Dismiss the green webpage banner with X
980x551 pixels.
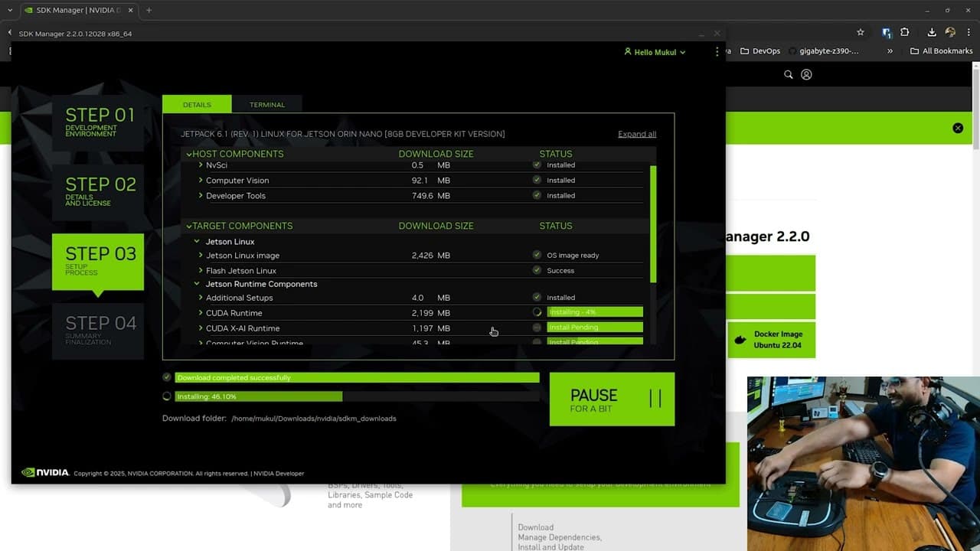point(958,128)
